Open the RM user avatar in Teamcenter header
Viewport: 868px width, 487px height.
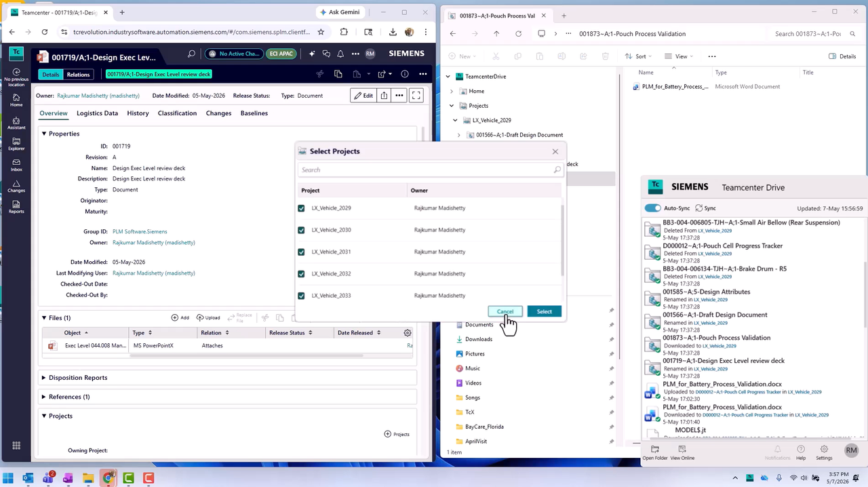tap(370, 54)
